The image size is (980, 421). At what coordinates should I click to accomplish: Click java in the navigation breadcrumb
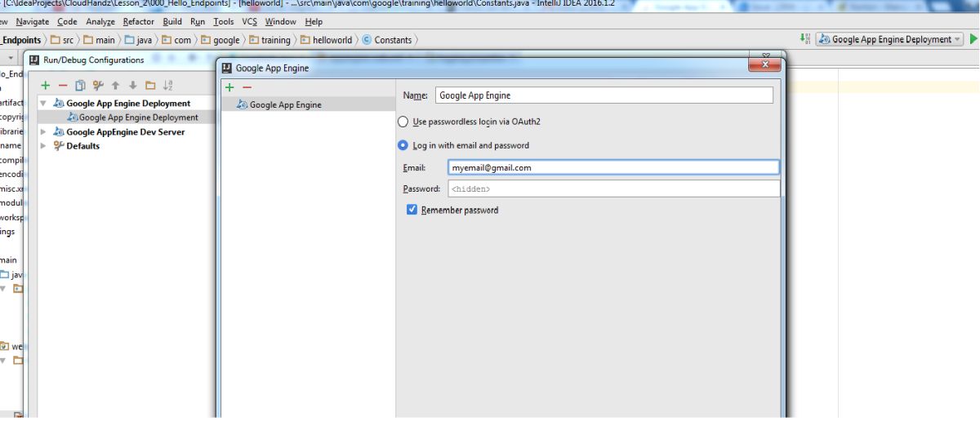click(x=138, y=40)
